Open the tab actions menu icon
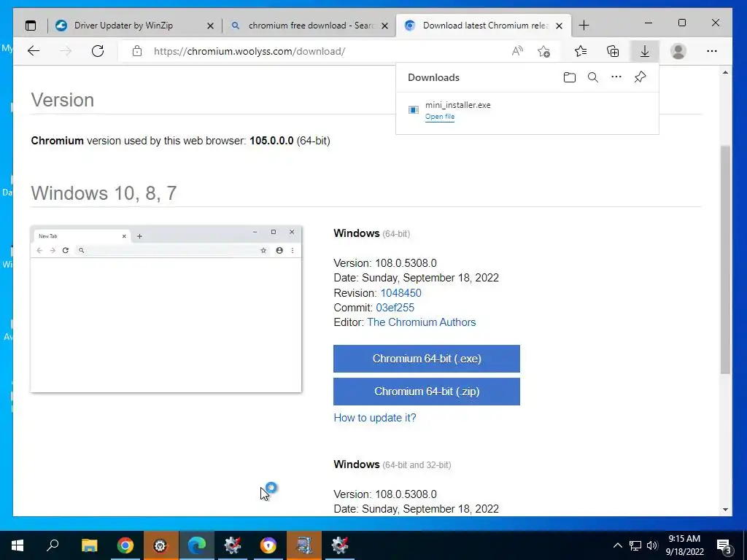Image resolution: width=747 pixels, height=560 pixels. tap(31, 26)
